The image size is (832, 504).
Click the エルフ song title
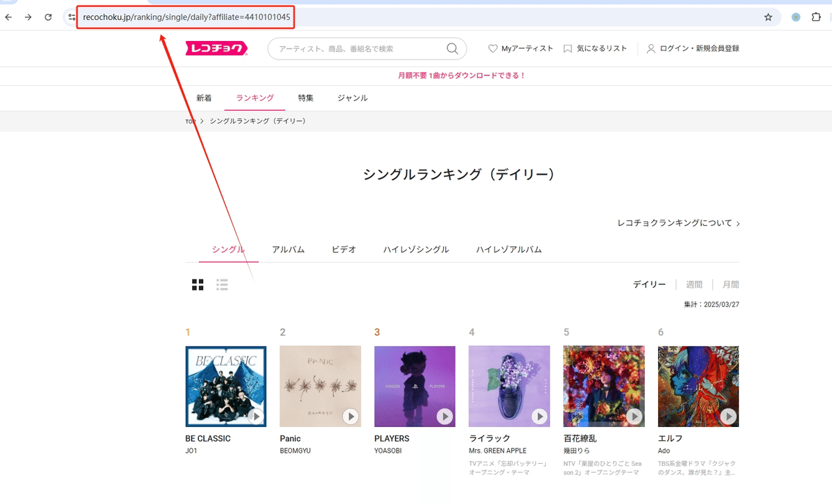coord(670,438)
